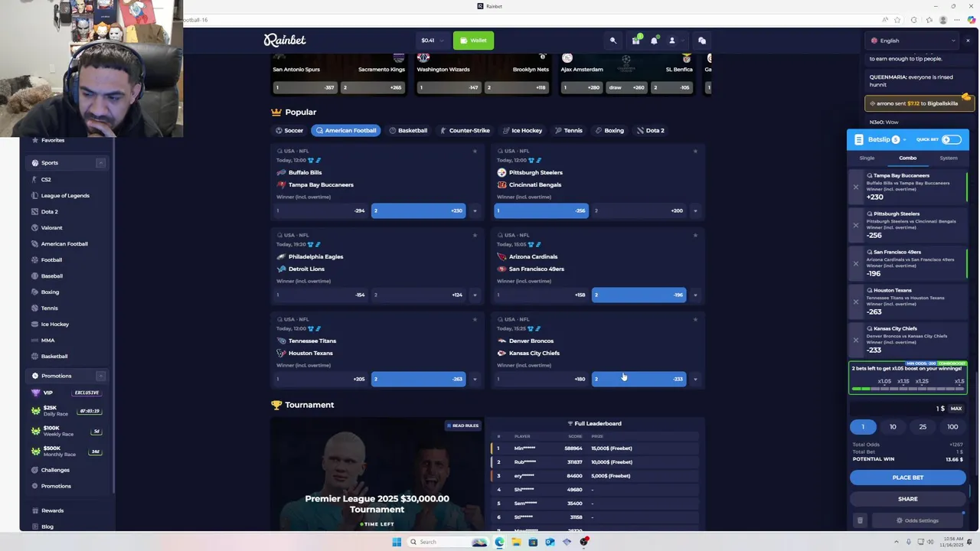Select Detroit Lions +124 odds button

(419, 295)
